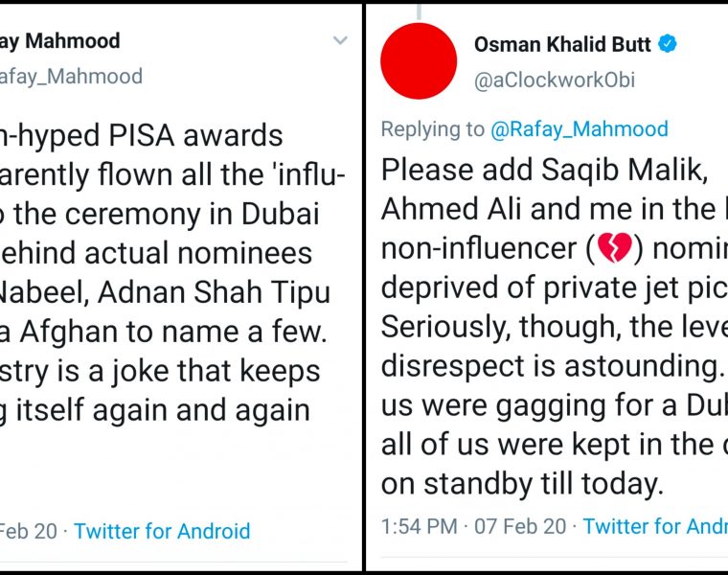The height and width of the screenshot is (575, 728).
Task: Open the chevron menu on Mahmood's tweet
Action: coord(340,40)
